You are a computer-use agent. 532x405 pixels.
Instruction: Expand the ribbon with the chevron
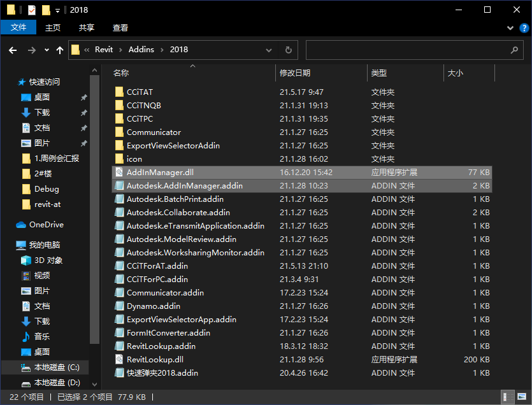tap(510, 28)
